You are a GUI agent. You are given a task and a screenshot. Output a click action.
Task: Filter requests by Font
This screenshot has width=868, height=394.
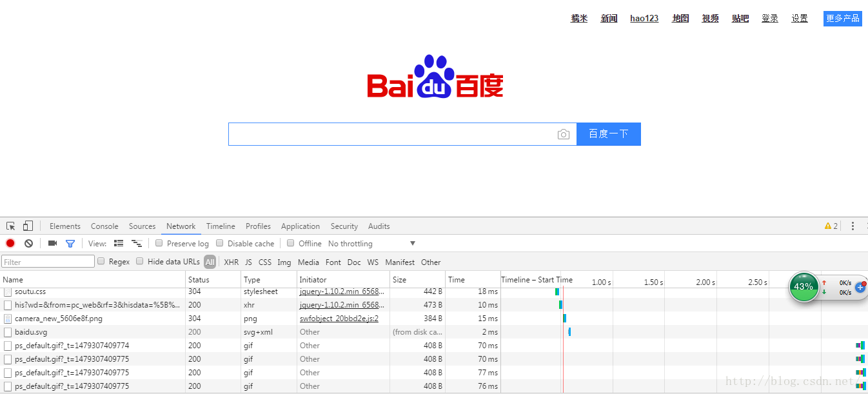[333, 262]
